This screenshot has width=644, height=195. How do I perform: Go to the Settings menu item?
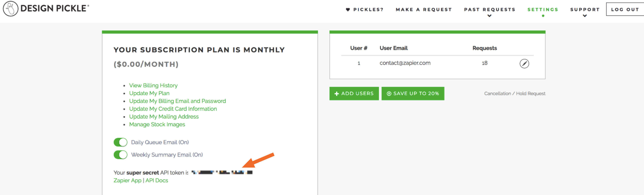tap(543, 9)
